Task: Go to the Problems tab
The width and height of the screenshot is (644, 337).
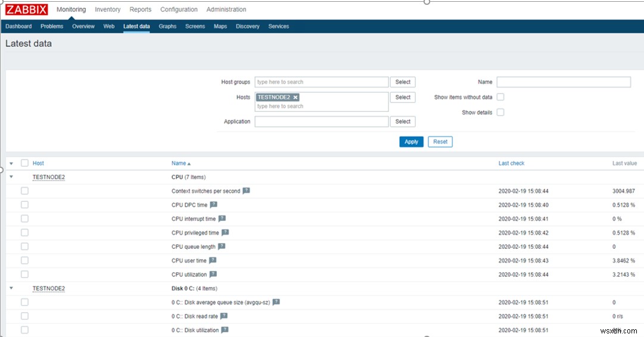Action: coord(52,26)
